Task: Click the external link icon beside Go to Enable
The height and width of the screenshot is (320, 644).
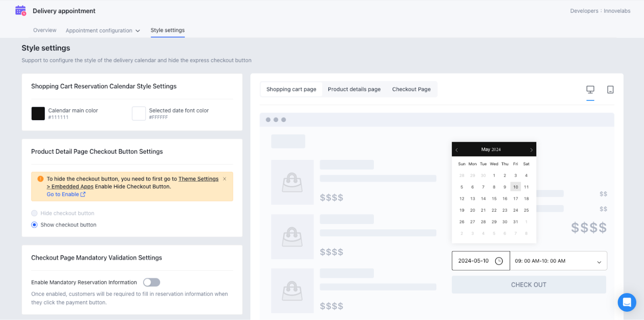Action: [x=83, y=194]
